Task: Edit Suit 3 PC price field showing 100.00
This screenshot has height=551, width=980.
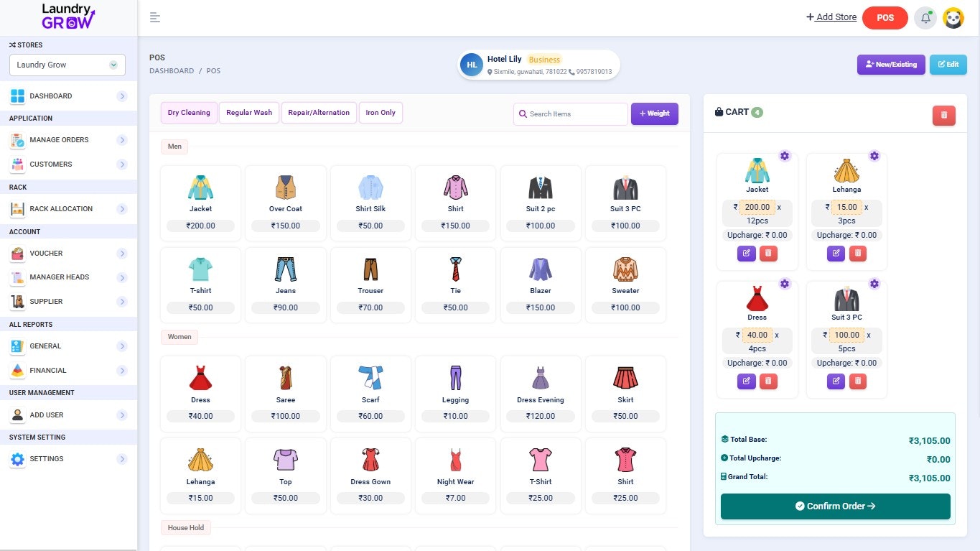Action: 847,335
